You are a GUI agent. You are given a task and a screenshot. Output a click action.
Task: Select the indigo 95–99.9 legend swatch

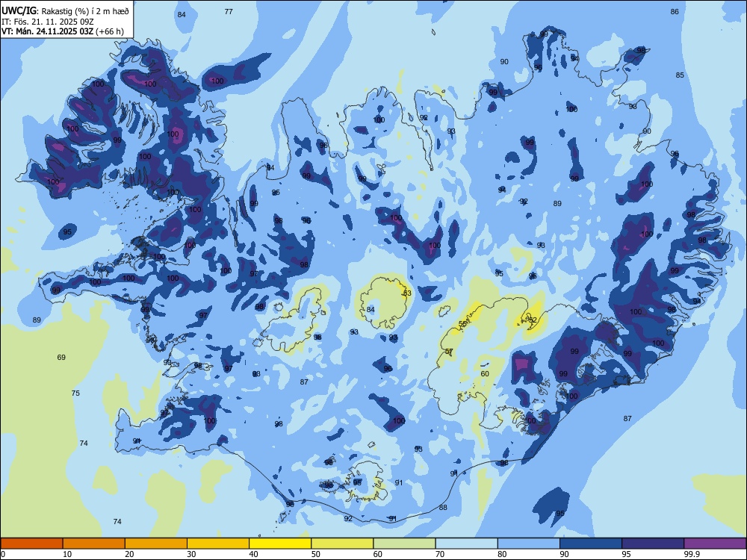[x=653, y=544]
